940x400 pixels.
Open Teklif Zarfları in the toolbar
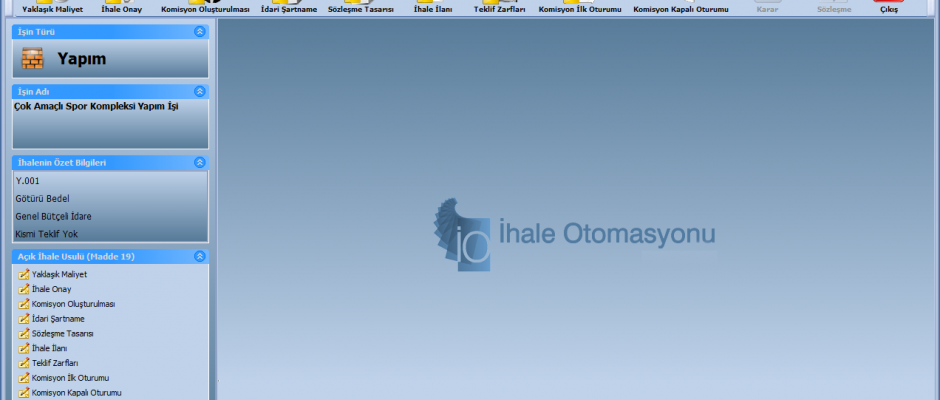pos(499,8)
